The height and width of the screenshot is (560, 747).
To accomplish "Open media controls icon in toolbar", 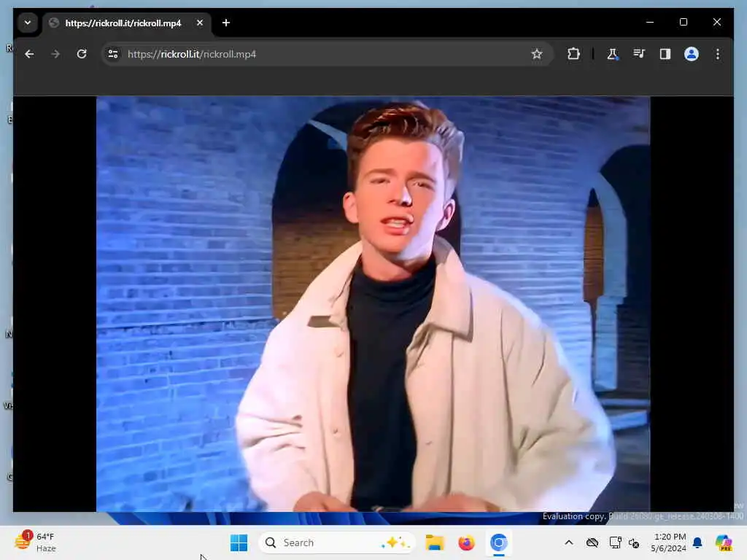I will tap(639, 54).
